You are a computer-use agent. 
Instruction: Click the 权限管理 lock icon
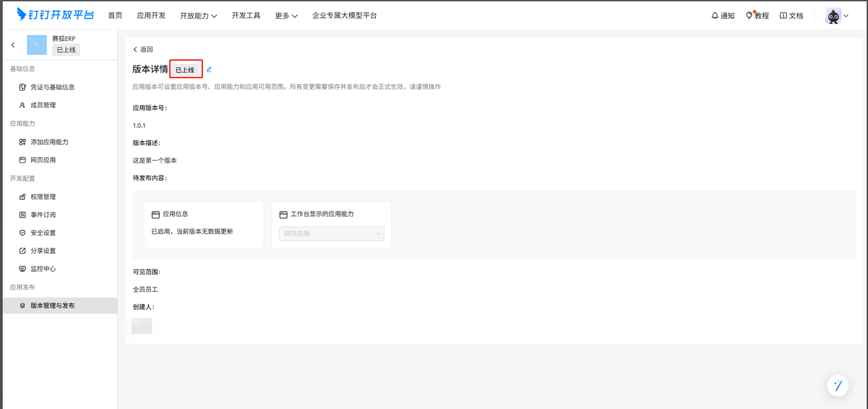tap(22, 197)
